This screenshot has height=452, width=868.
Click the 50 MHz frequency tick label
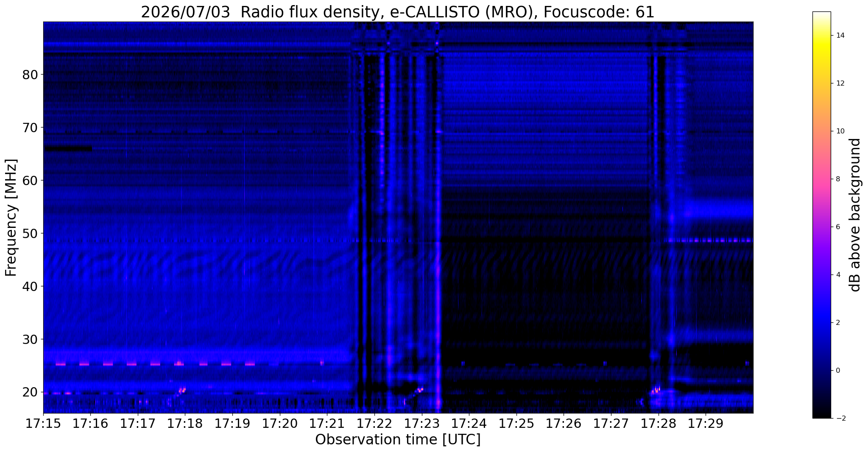[x=30, y=233]
